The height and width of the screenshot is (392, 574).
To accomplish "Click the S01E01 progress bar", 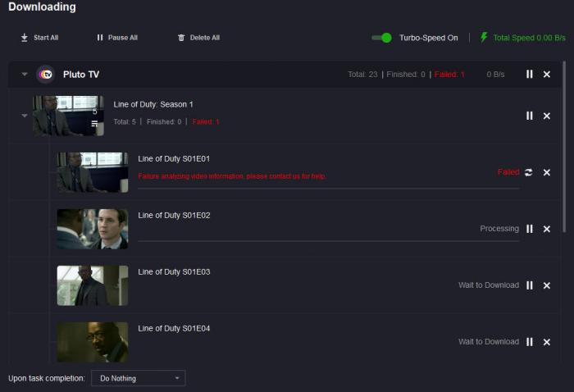I will pos(328,189).
